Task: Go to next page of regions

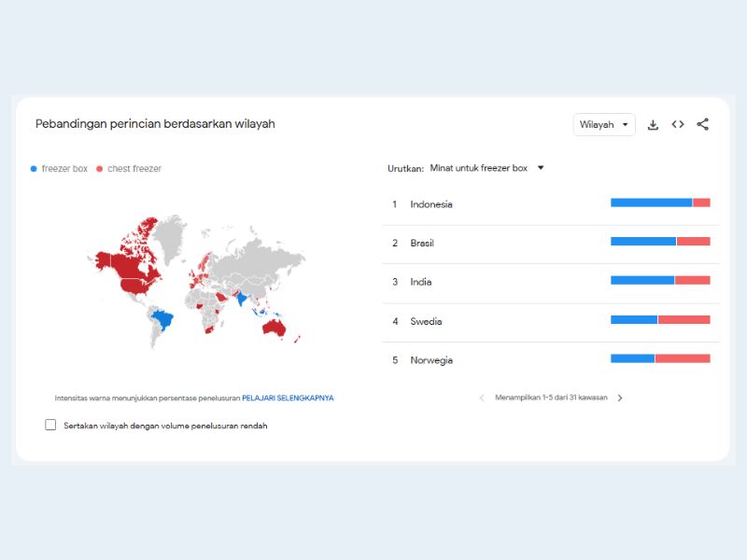Action: (x=620, y=398)
